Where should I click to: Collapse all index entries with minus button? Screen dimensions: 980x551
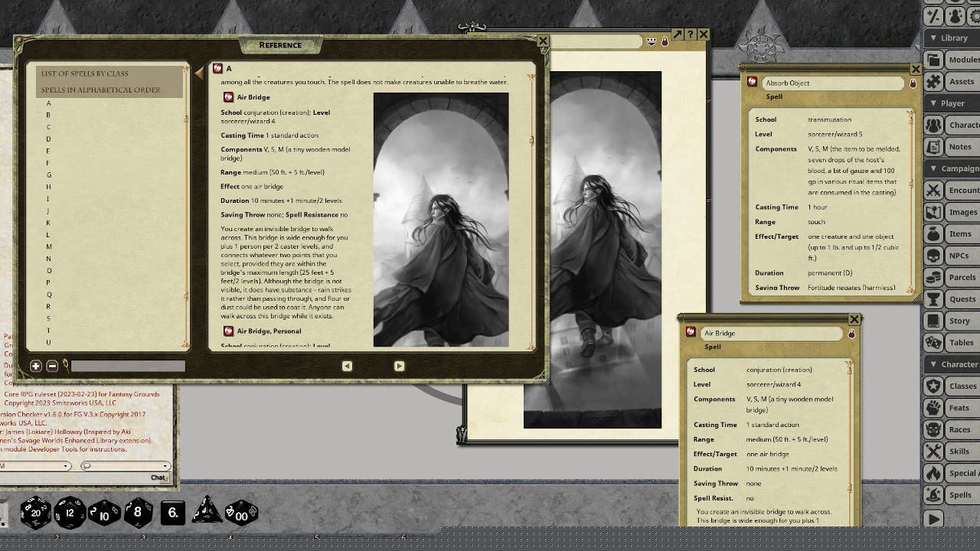[x=52, y=366]
